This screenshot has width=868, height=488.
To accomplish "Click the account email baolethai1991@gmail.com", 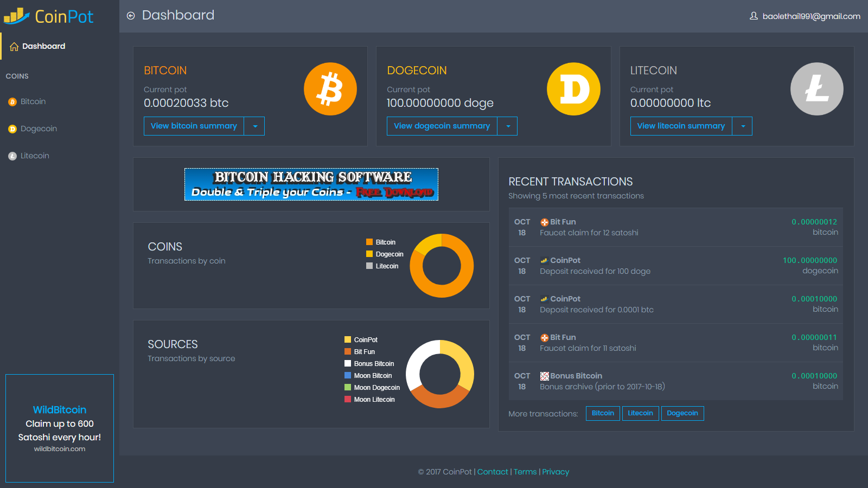I will [812, 16].
